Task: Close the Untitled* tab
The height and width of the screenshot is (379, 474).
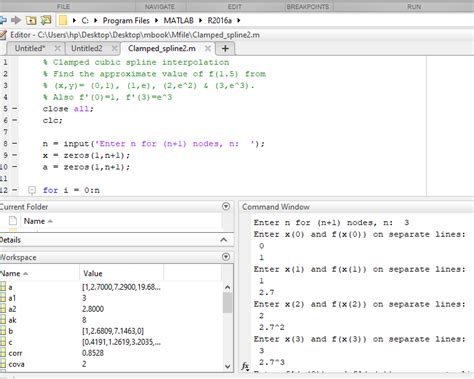Action: click(x=57, y=48)
